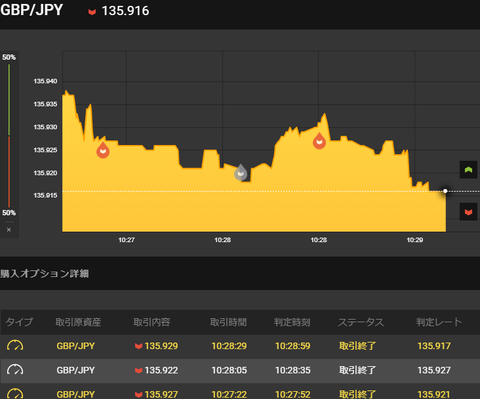Click the green up-arrow High button
Viewport: 480px width, 399px height.
(x=468, y=170)
